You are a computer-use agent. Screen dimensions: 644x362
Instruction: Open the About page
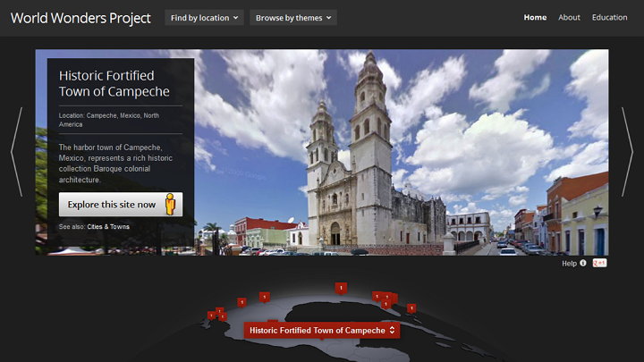[569, 17]
